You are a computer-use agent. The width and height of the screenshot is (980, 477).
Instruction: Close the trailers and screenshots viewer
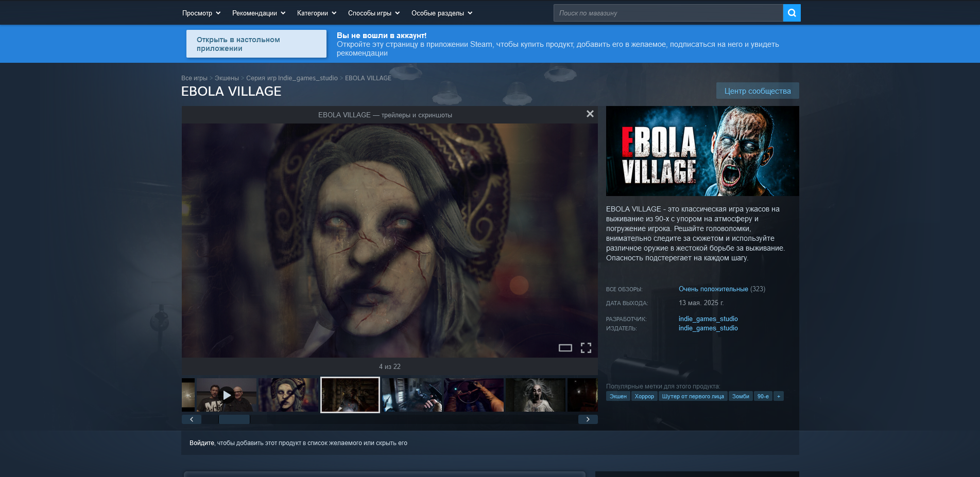pos(590,114)
